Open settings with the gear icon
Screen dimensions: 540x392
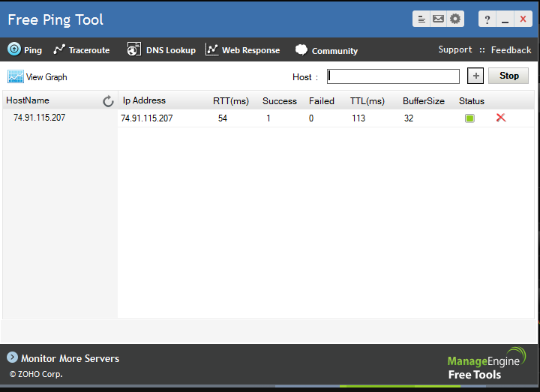pos(455,19)
